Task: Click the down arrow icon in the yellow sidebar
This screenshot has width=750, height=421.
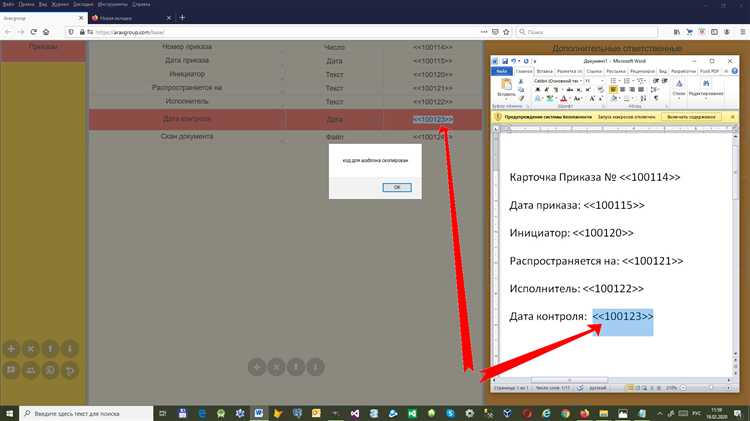Action: pyautogui.click(x=69, y=349)
